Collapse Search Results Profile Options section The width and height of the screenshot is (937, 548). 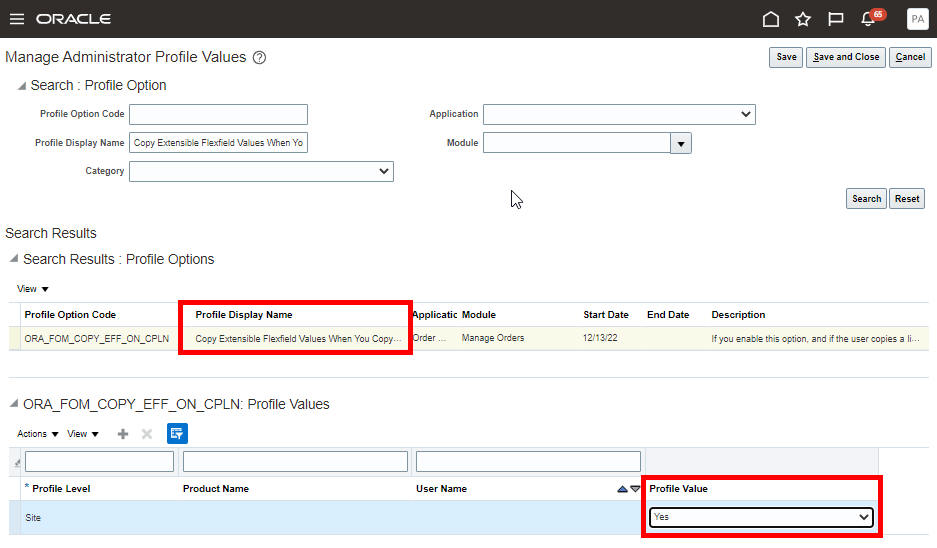pos(14,259)
